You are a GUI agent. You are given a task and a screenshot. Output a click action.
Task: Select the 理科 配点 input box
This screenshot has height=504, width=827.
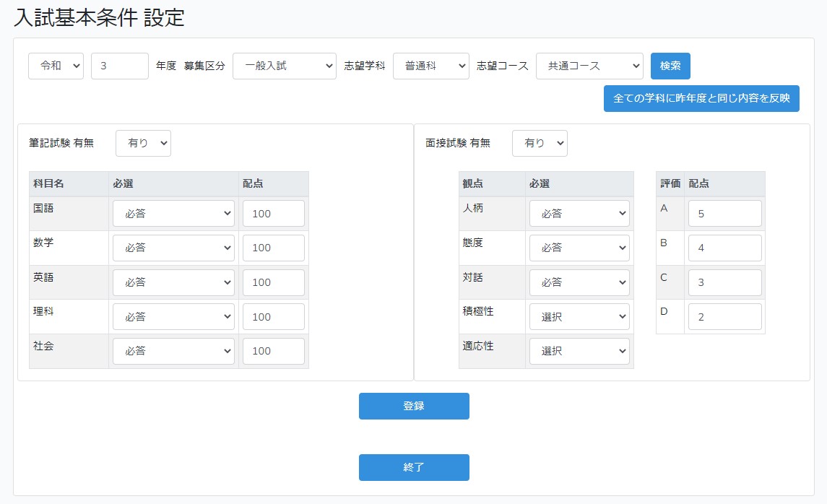coord(273,316)
